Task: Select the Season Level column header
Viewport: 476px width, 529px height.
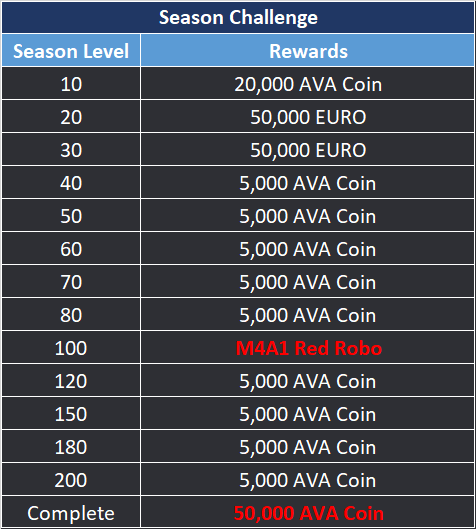Action: pyautogui.click(x=71, y=50)
